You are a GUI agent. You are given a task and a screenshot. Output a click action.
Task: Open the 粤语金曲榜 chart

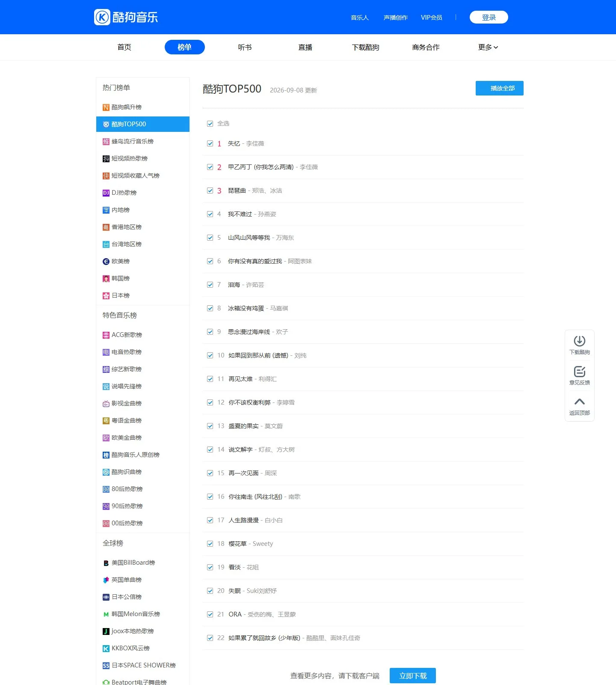tap(127, 421)
